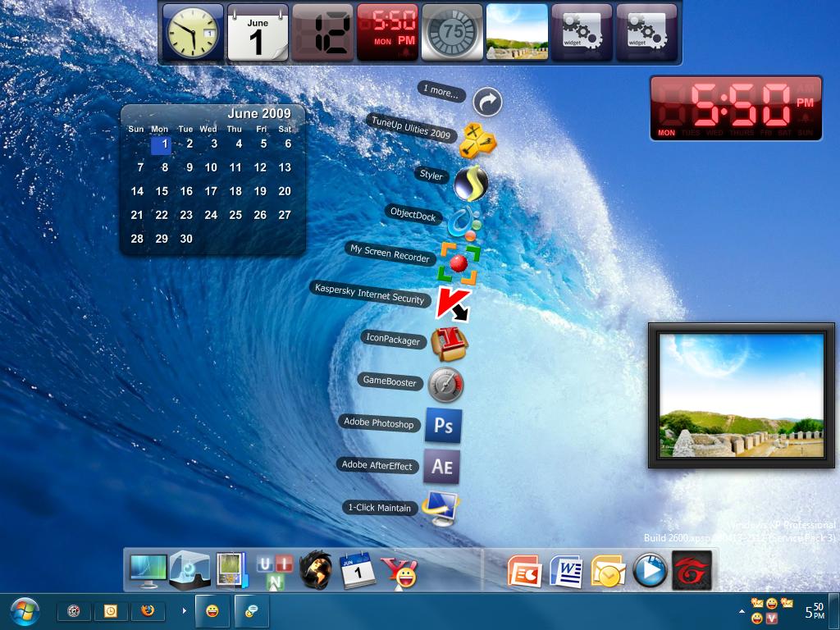Viewport: 840px width, 630px height.
Task: Click the June 2009 calendar header
Action: tap(258, 113)
